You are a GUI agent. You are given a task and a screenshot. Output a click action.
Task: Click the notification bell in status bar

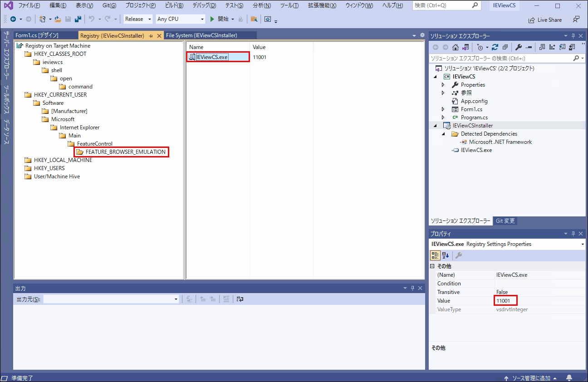[569, 378]
